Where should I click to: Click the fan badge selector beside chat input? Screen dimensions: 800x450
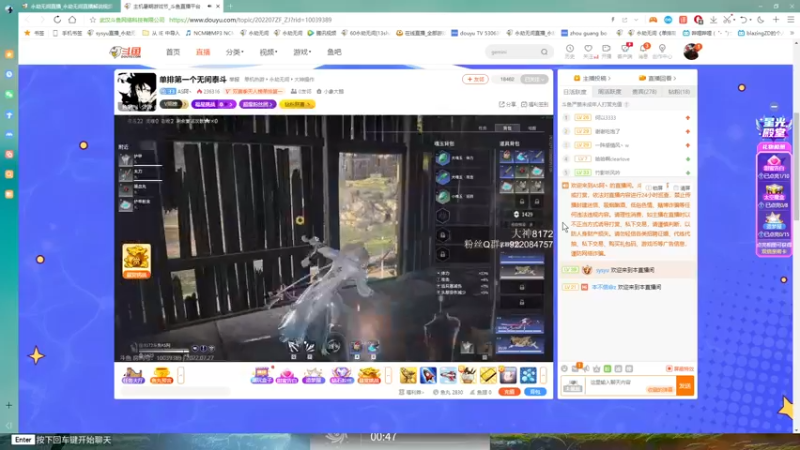coord(573,386)
